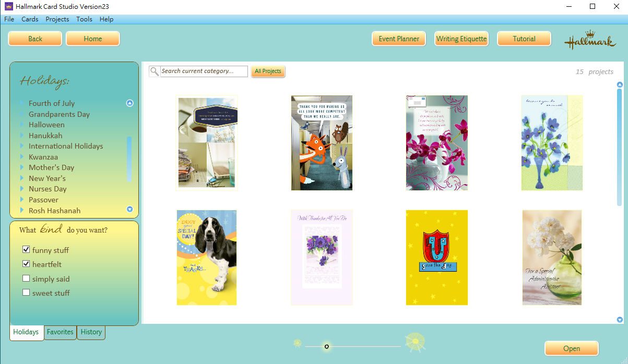Open the Event Planner

tap(399, 39)
